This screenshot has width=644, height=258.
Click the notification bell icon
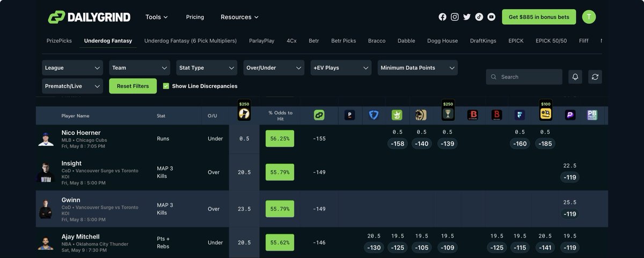575,77
